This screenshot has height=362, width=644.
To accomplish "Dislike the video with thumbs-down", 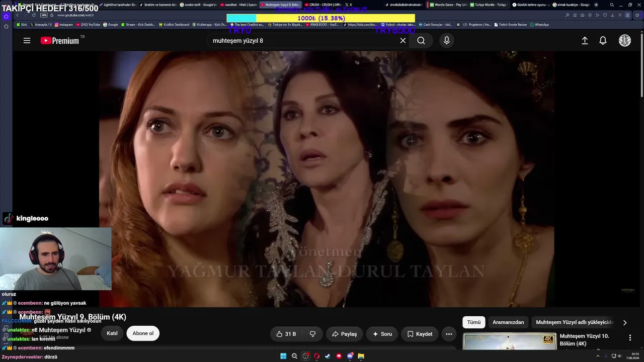I will pyautogui.click(x=312, y=334).
